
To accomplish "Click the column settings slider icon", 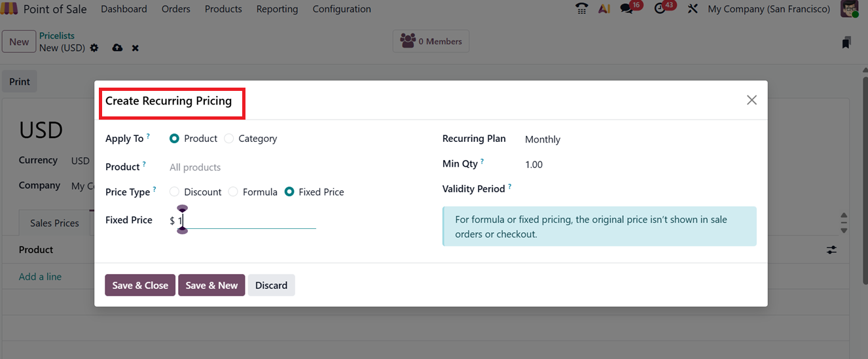I will pyautogui.click(x=831, y=250).
